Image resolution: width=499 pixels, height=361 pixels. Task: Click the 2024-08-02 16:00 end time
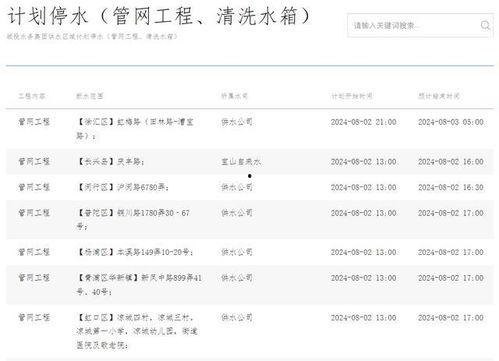pyautogui.click(x=451, y=162)
